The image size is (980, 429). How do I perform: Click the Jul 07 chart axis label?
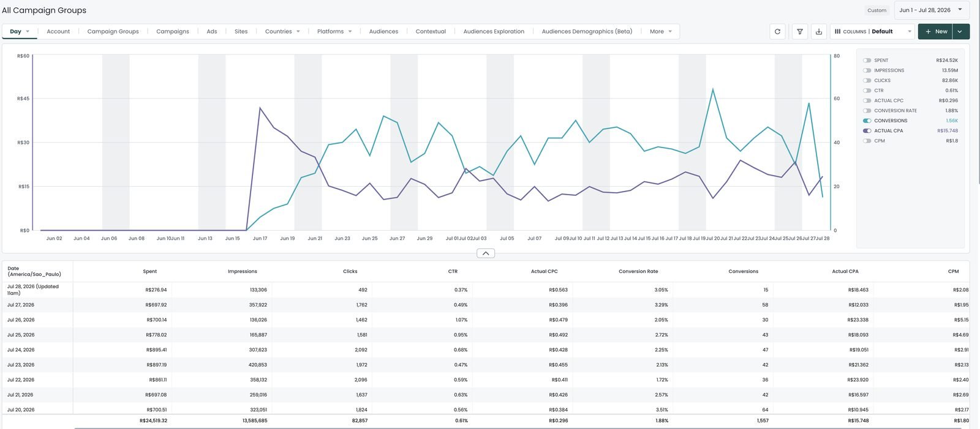pos(535,239)
